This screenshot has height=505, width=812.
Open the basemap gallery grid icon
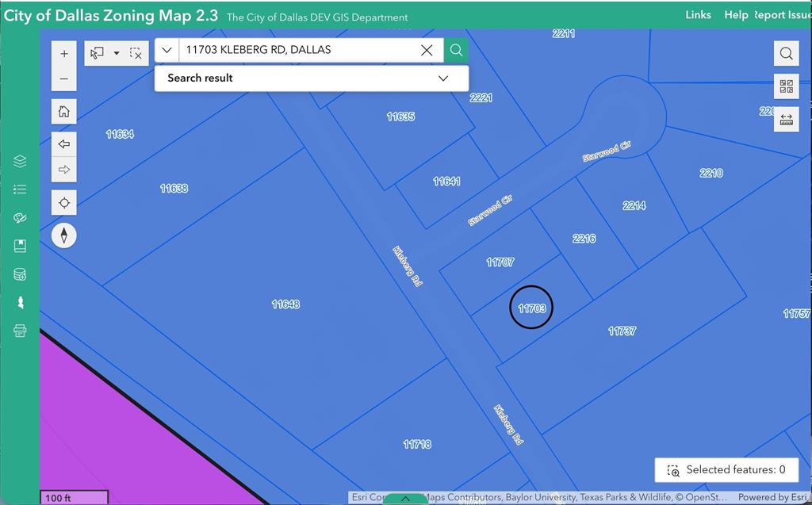786,86
